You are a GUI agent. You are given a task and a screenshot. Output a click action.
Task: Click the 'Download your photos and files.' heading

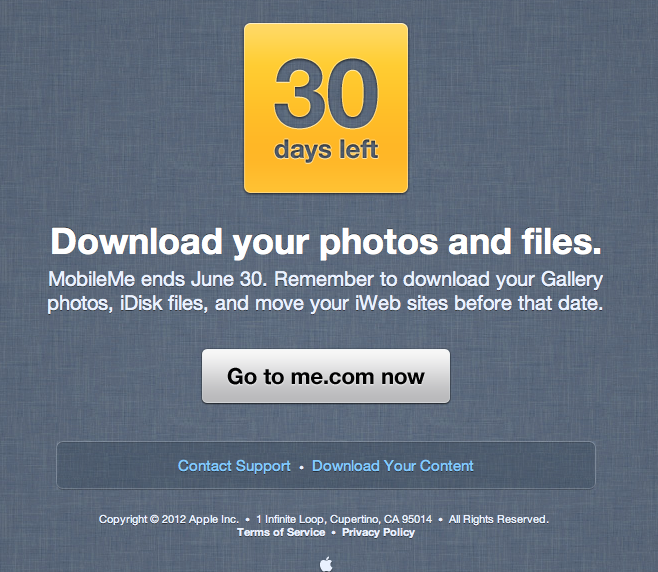click(326, 241)
